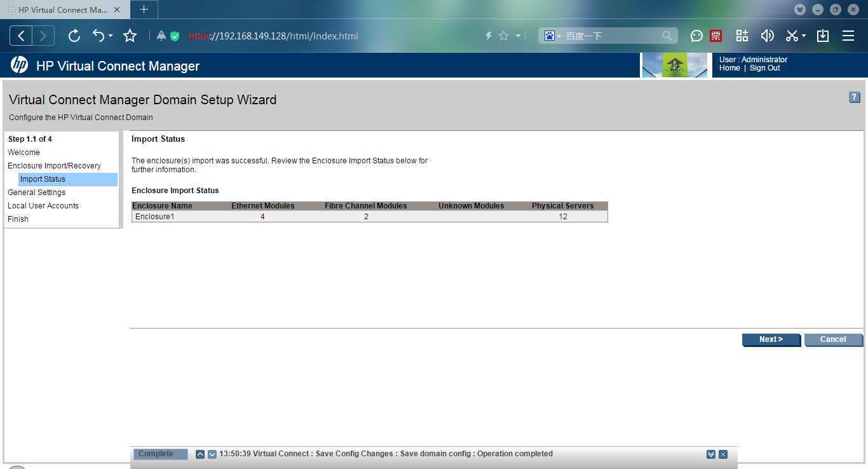Click the magnifier search icon

tap(667, 36)
